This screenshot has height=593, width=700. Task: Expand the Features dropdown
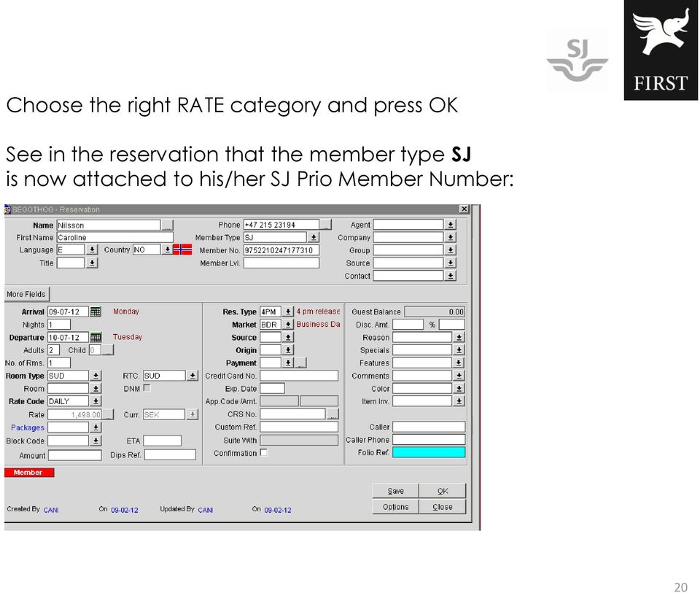click(459, 363)
